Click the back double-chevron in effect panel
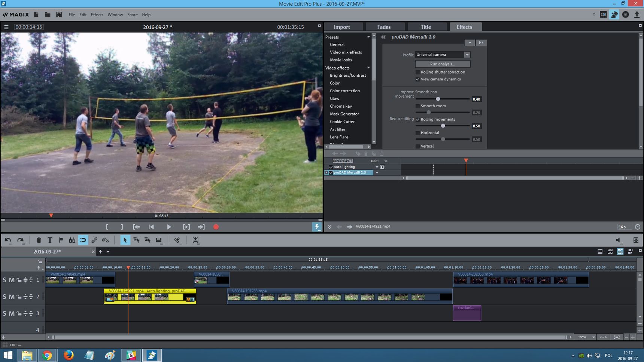The height and width of the screenshot is (362, 644). tap(383, 37)
